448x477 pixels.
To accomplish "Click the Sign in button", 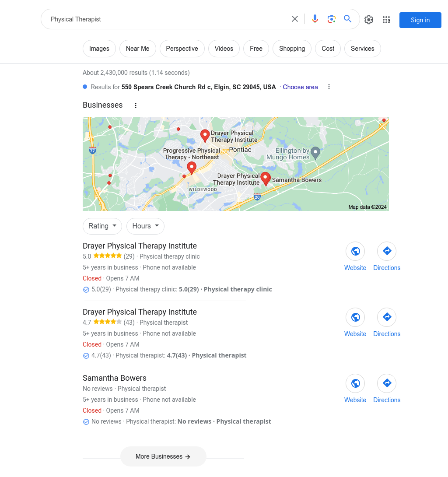I will (420, 20).
